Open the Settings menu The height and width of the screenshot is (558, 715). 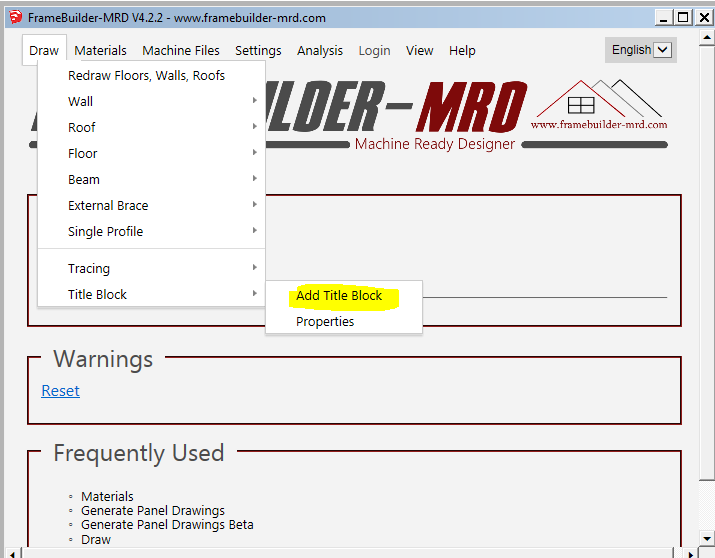tap(258, 50)
